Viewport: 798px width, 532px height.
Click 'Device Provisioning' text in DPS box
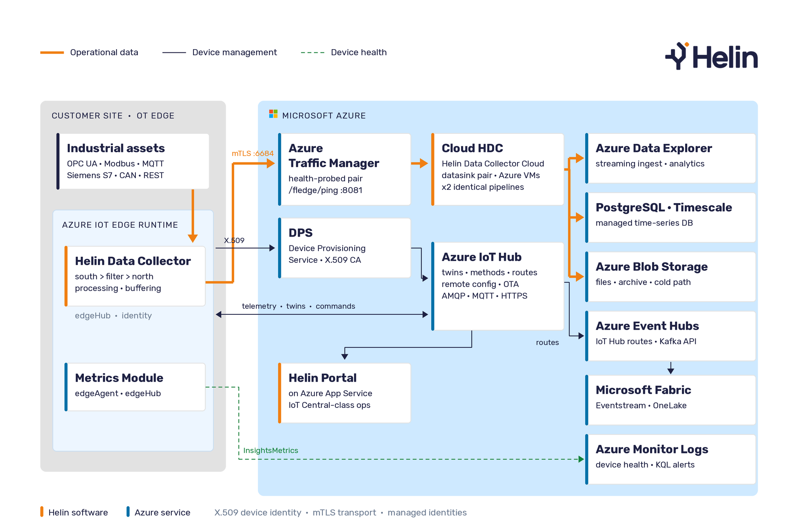click(x=327, y=248)
